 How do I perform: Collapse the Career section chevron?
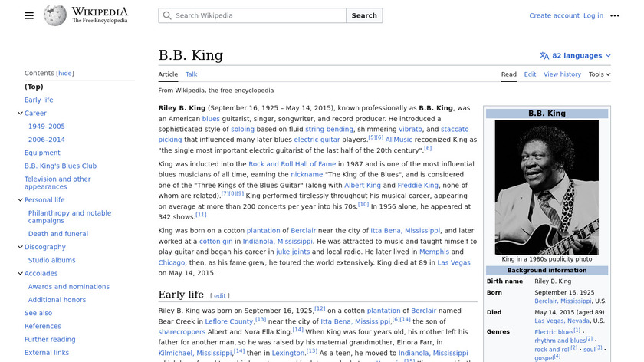coord(20,113)
